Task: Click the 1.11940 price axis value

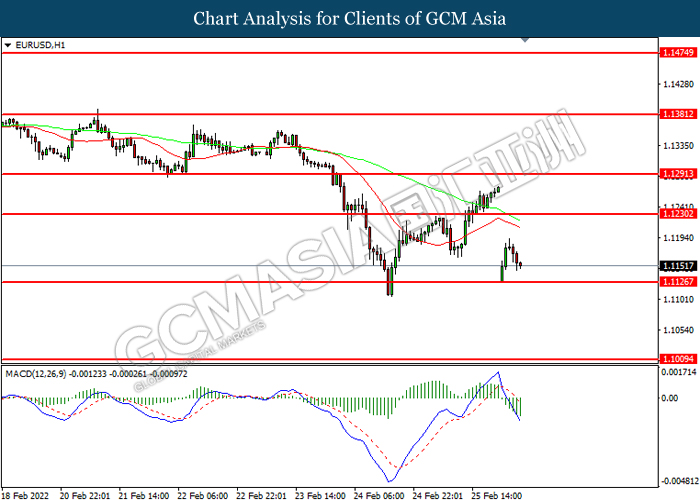Action: [679, 238]
